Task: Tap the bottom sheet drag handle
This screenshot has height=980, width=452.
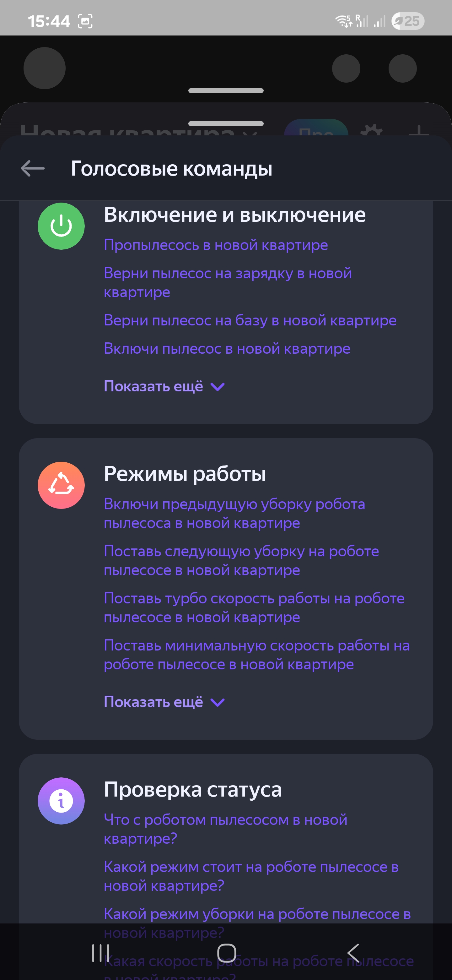Action: point(226,124)
